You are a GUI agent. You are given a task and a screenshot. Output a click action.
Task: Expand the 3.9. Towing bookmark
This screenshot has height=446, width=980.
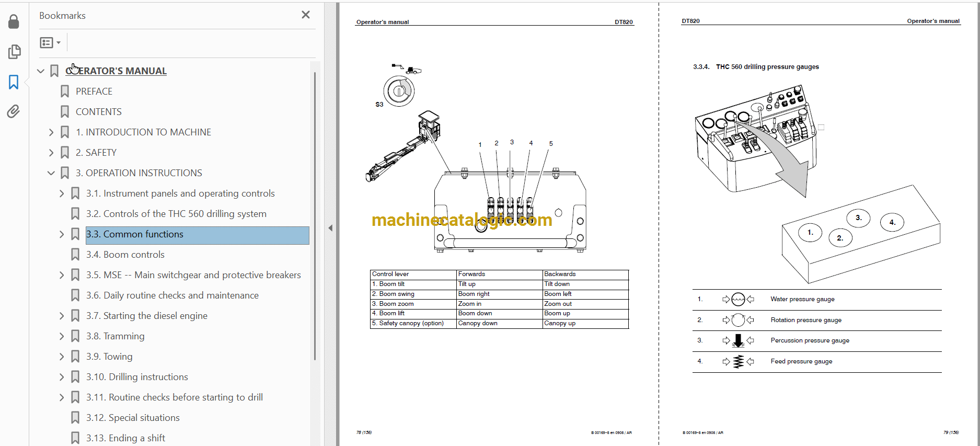(x=62, y=357)
